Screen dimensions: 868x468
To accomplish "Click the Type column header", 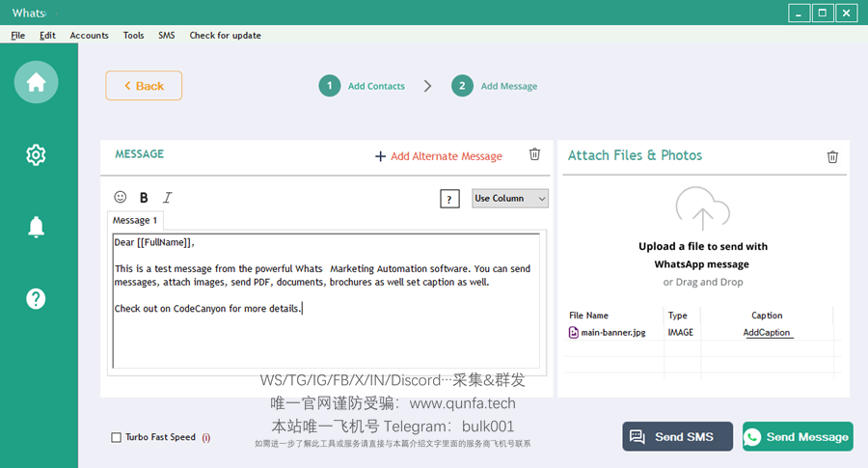I will [x=678, y=316].
